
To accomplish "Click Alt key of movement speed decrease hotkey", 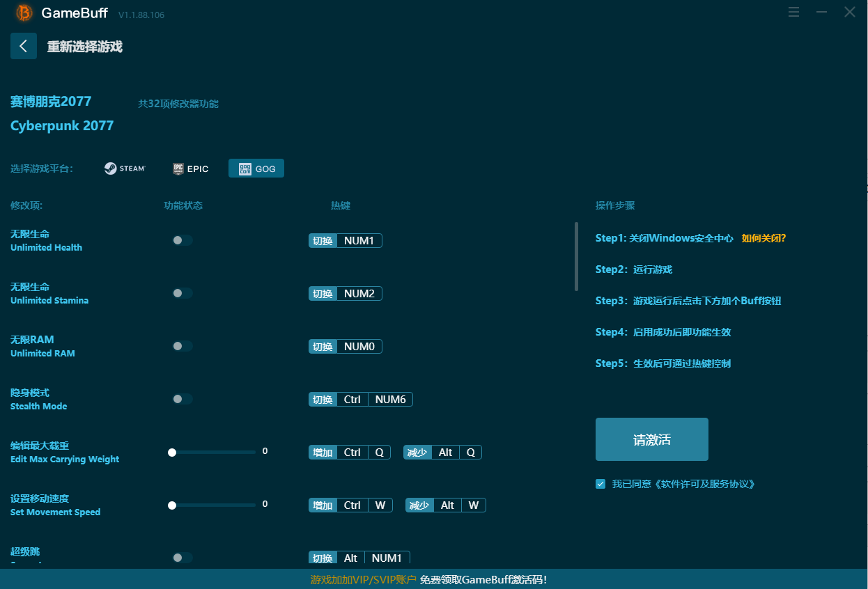I will pos(448,505).
